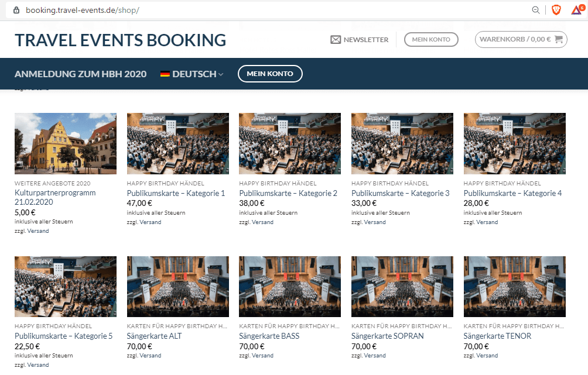This screenshot has width=588, height=375.
Task: Open Publikumskarte – Kategorie 5 link
Action: (63, 336)
